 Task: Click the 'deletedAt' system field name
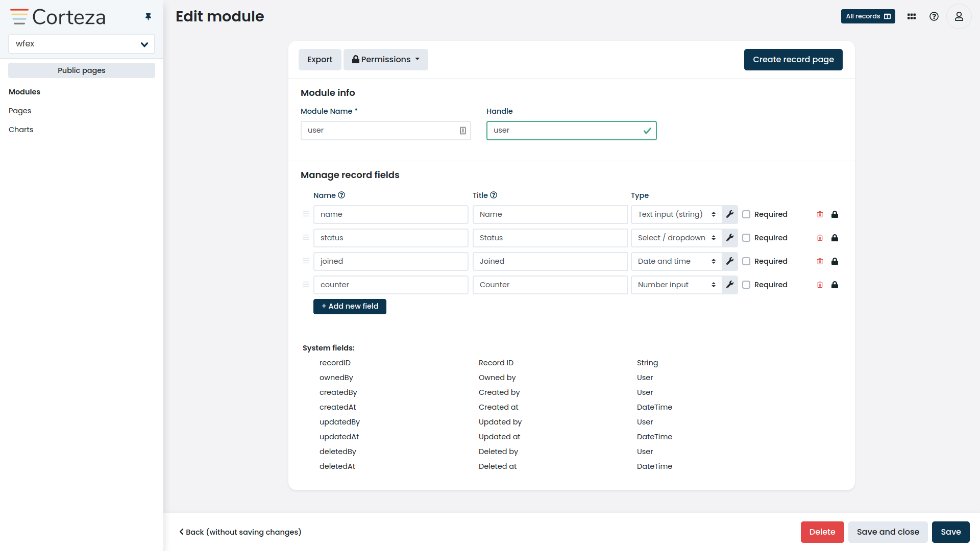337,466
